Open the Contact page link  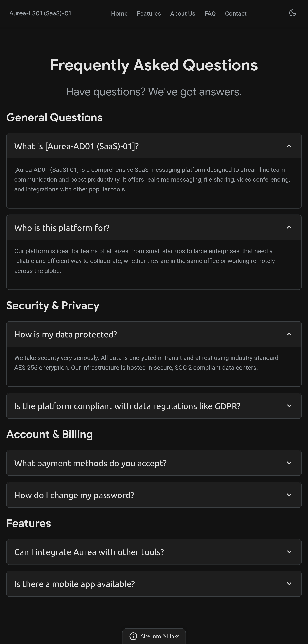point(236,13)
